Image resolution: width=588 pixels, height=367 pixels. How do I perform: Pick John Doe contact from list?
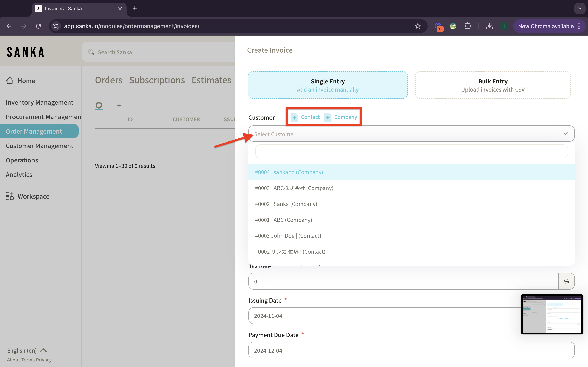[x=288, y=236]
